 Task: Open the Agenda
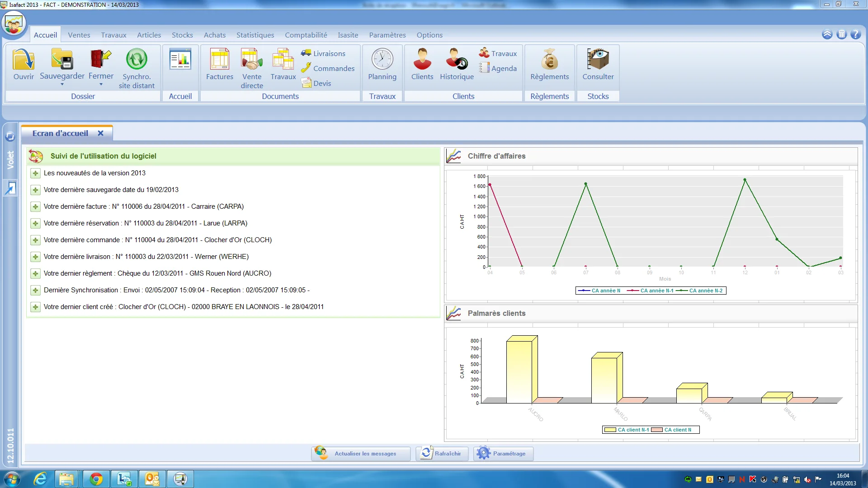[x=498, y=68]
